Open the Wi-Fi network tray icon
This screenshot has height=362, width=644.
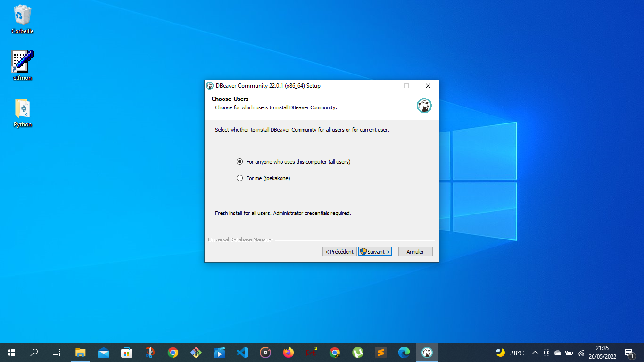(581, 353)
